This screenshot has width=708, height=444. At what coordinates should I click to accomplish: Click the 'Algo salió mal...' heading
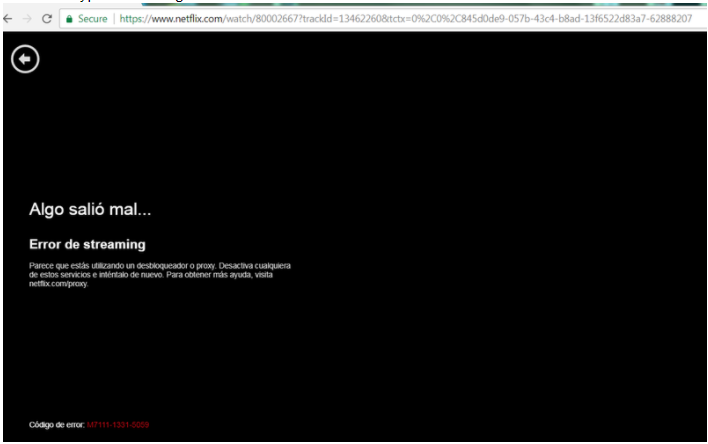click(90, 209)
